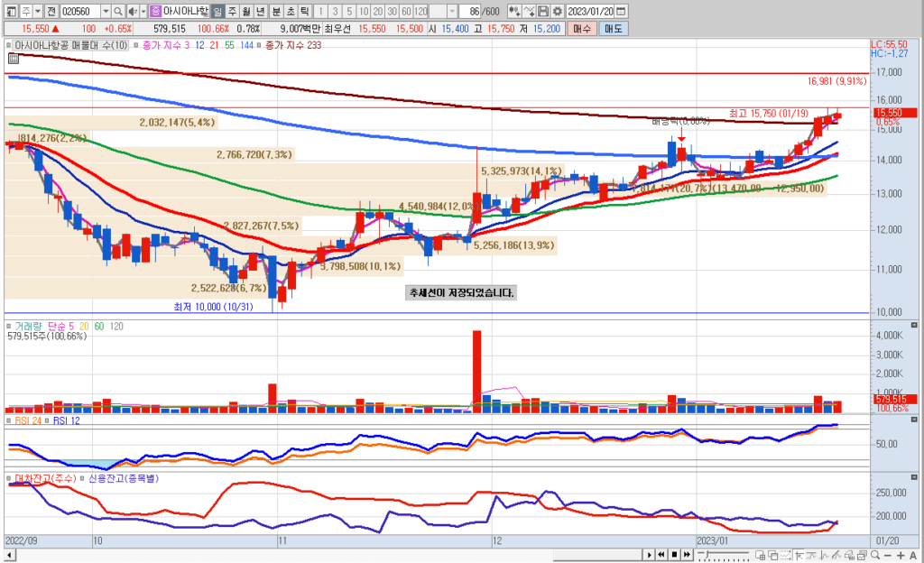Click the stock search magnifier icon
924x563 pixels.
(119, 11)
